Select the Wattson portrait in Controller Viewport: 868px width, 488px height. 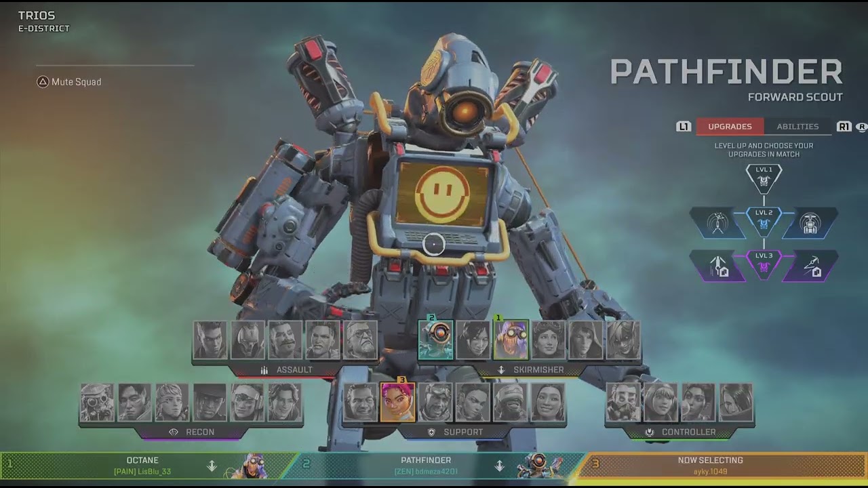click(661, 403)
